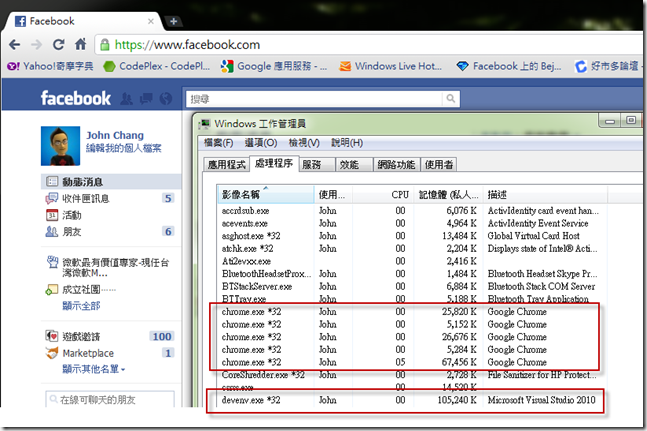Select the accrdsub.exe process row
Screen dimensions: 647x431
coord(411,211)
